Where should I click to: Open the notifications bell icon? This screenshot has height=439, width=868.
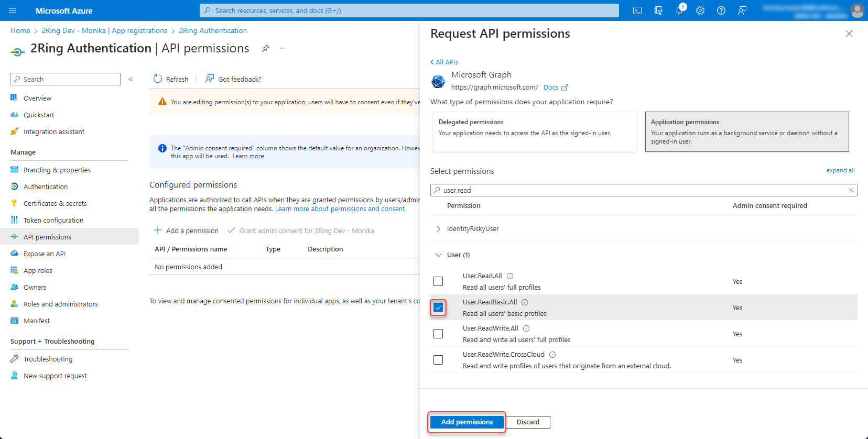679,10
